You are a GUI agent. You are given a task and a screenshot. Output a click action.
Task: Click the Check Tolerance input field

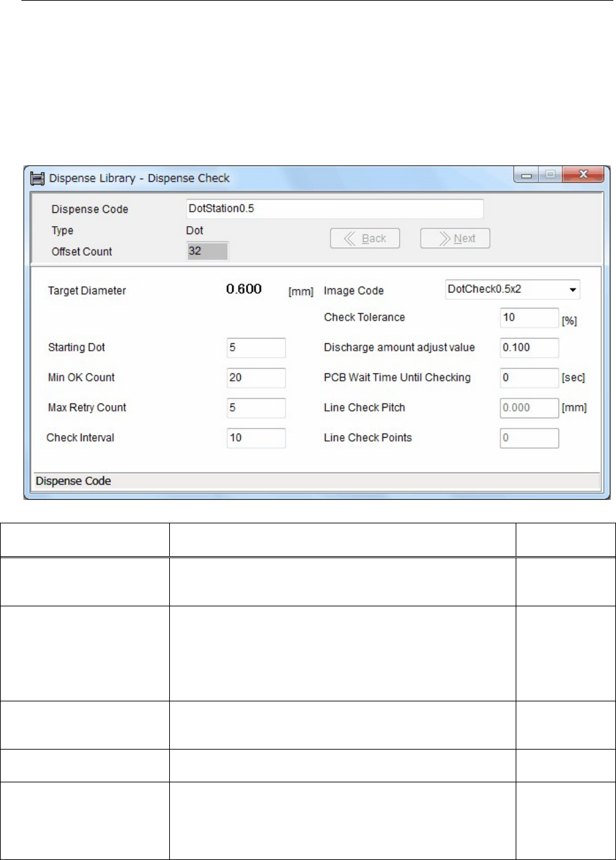pos(529,318)
